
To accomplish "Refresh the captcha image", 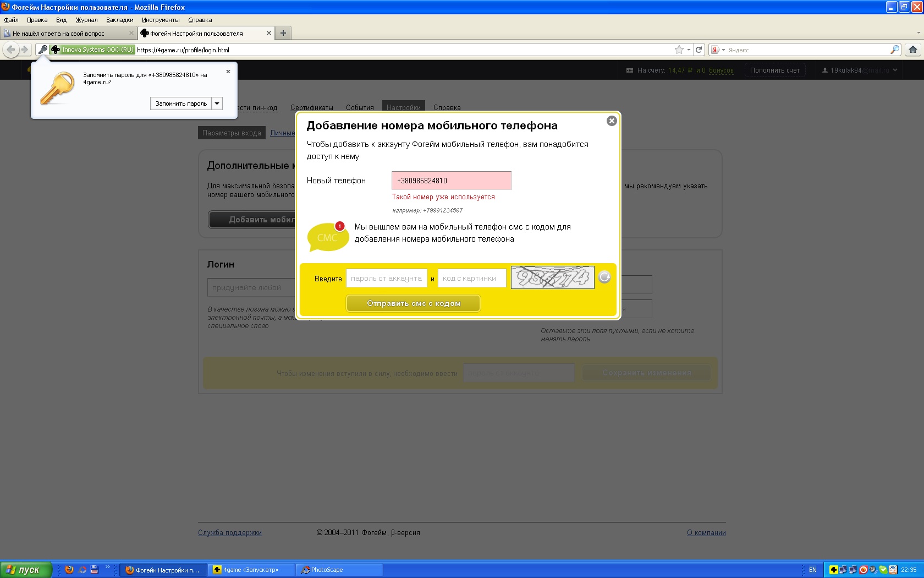I will (604, 277).
